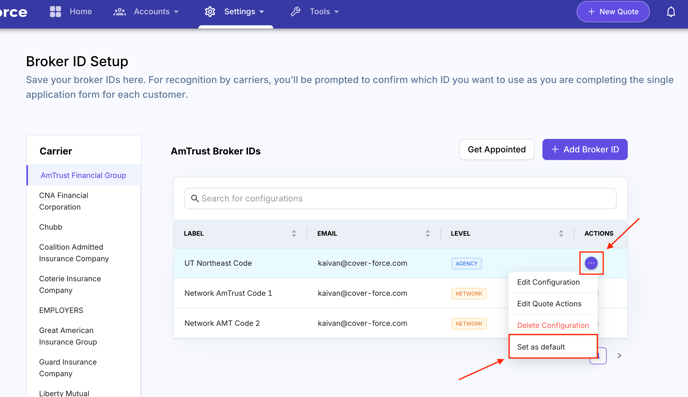This screenshot has width=688, height=397.
Task: Sort by the EMAIL column arrows
Action: tap(427, 233)
